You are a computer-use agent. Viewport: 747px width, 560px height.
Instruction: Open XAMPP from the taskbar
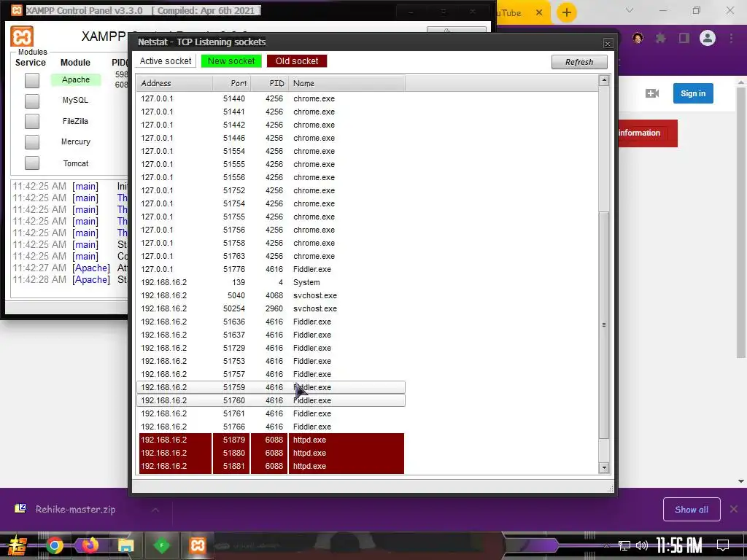[197, 545]
